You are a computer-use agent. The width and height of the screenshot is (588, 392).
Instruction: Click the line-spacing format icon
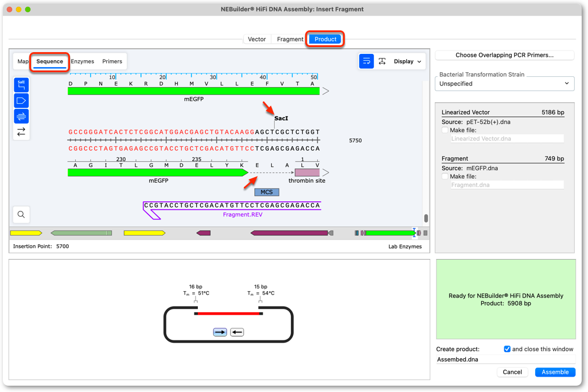[x=382, y=61]
